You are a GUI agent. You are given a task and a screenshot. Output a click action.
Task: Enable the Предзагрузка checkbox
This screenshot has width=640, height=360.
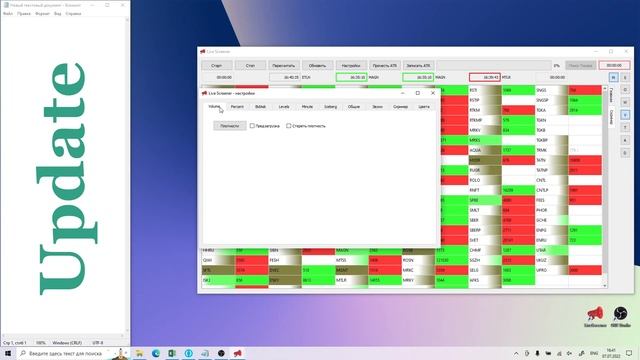click(252, 126)
